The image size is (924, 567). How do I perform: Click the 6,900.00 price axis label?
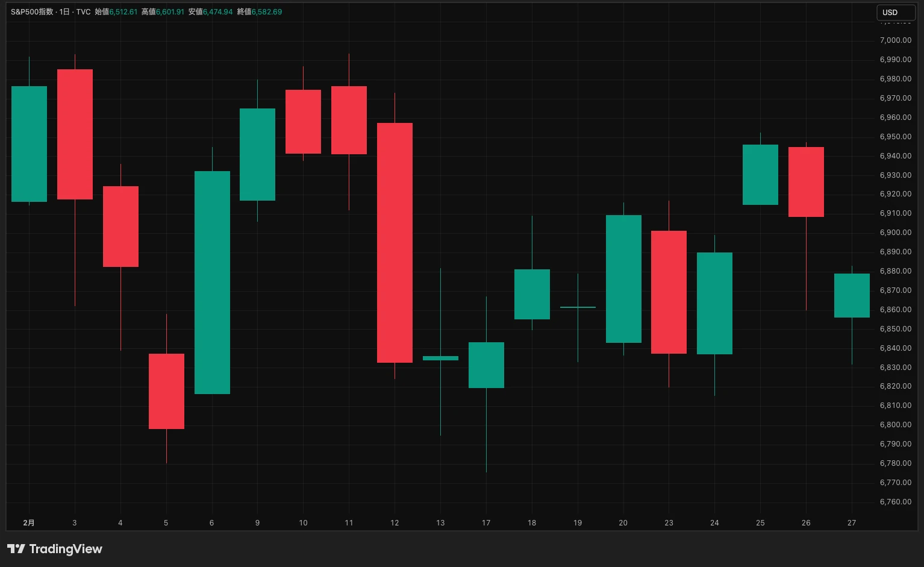click(x=895, y=233)
